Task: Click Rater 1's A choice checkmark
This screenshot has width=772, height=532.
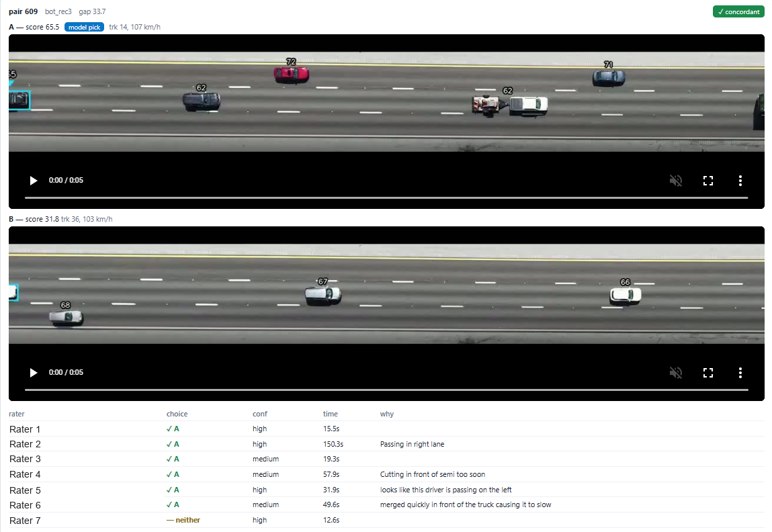Action: point(173,429)
